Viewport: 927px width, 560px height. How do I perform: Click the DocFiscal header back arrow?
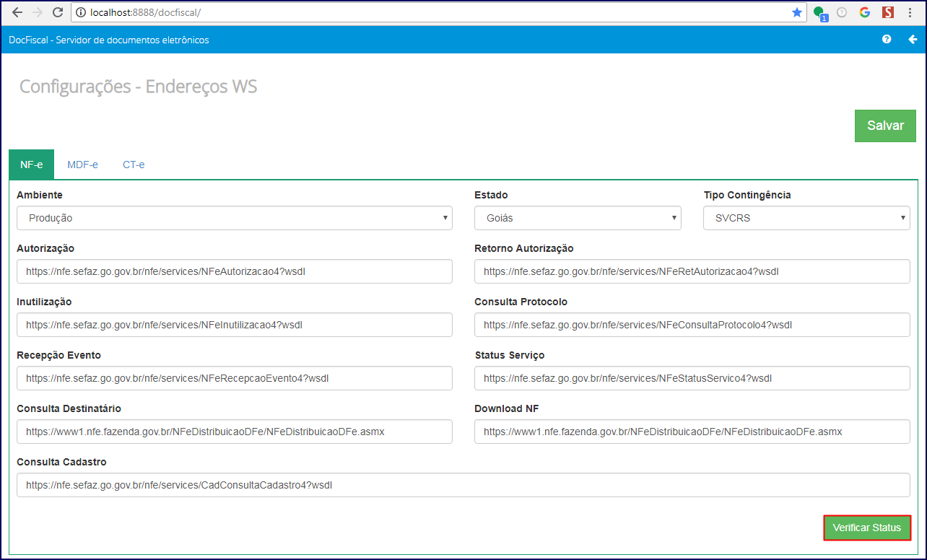(x=913, y=40)
